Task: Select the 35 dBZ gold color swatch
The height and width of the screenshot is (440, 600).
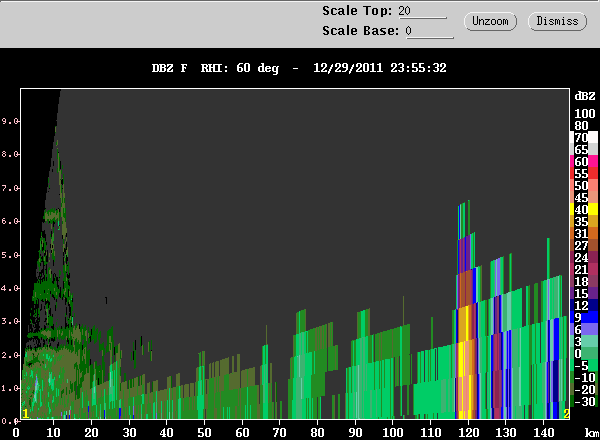Action: click(x=593, y=221)
